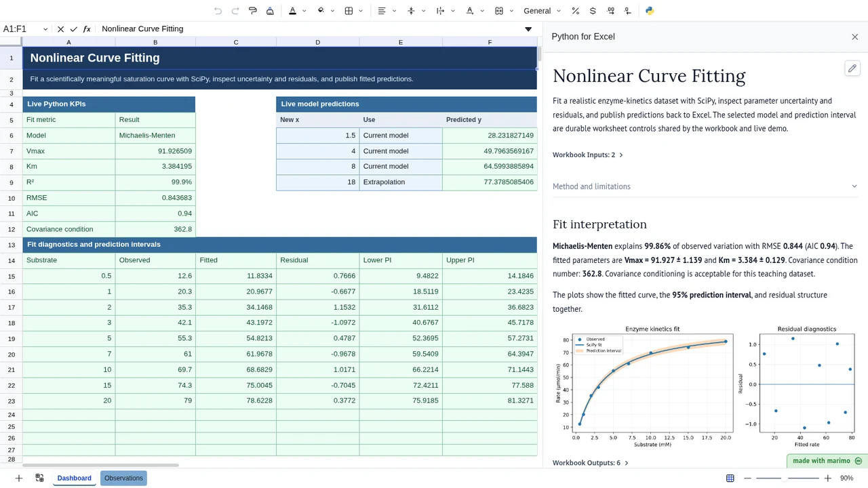Click the cell name box showing A1:F1
This screenshot has height=488, width=868.
(x=26, y=29)
